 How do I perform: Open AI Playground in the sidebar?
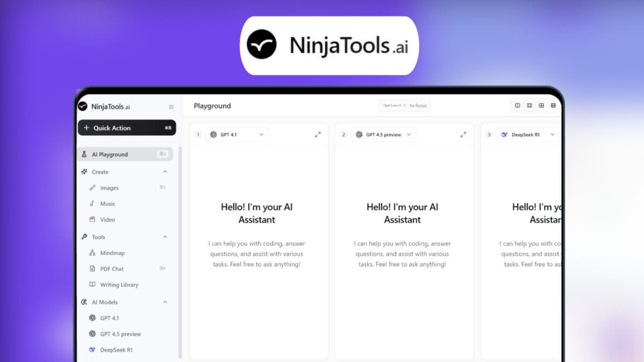click(x=125, y=154)
